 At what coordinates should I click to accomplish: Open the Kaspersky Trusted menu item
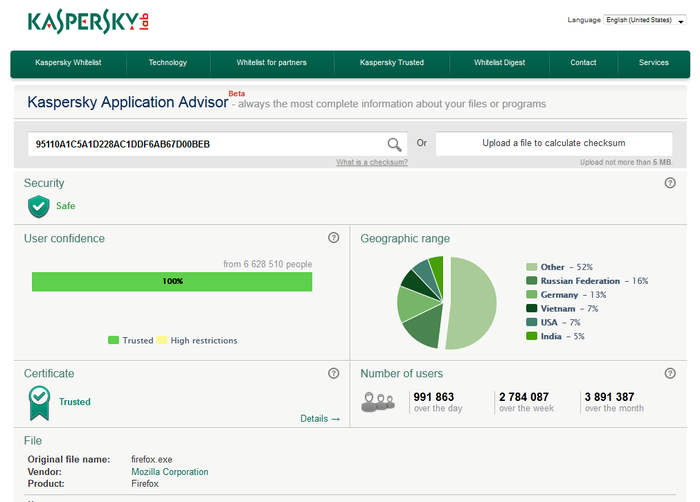392,63
